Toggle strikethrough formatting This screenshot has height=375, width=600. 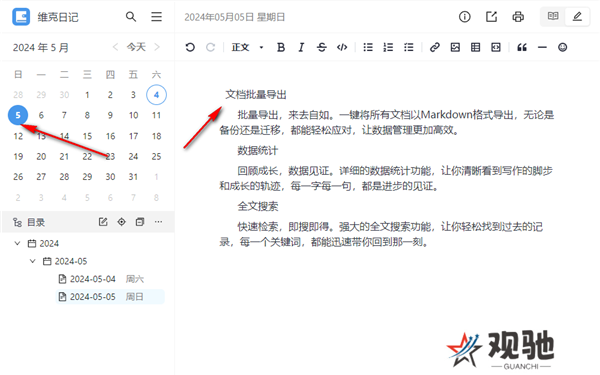(322, 47)
